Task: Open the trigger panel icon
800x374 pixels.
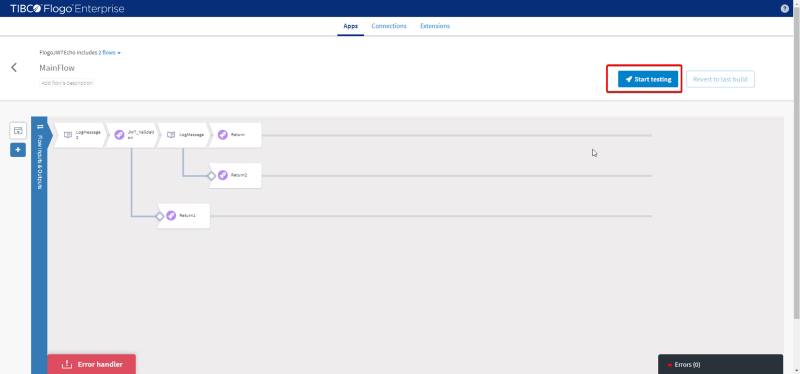Action: click(18, 131)
